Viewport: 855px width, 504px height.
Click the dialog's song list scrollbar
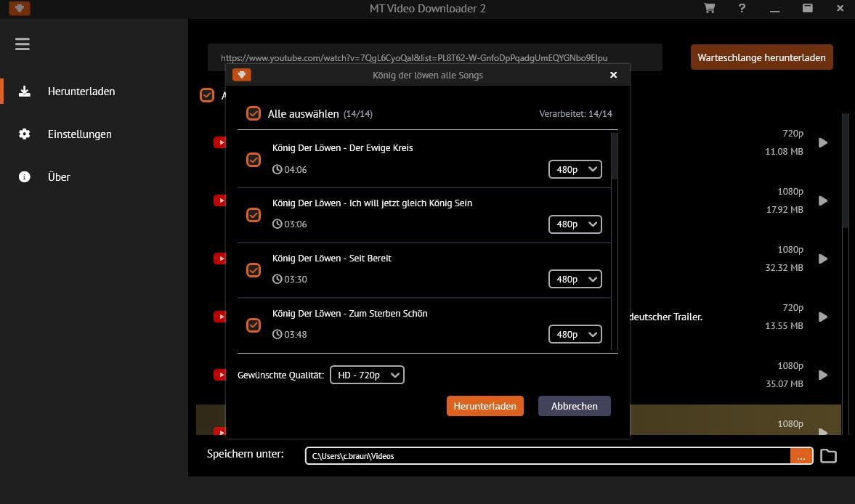pos(615,156)
